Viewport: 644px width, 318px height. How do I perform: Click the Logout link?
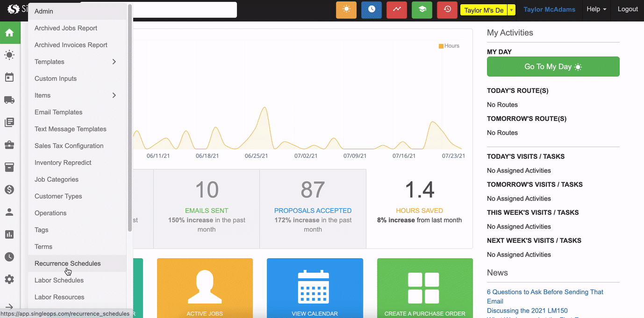628,9
